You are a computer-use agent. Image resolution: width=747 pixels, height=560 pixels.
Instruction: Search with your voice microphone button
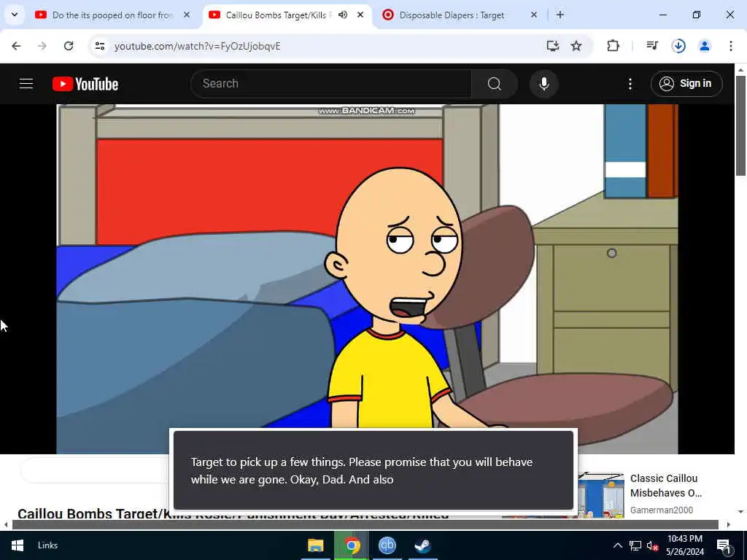(x=544, y=84)
